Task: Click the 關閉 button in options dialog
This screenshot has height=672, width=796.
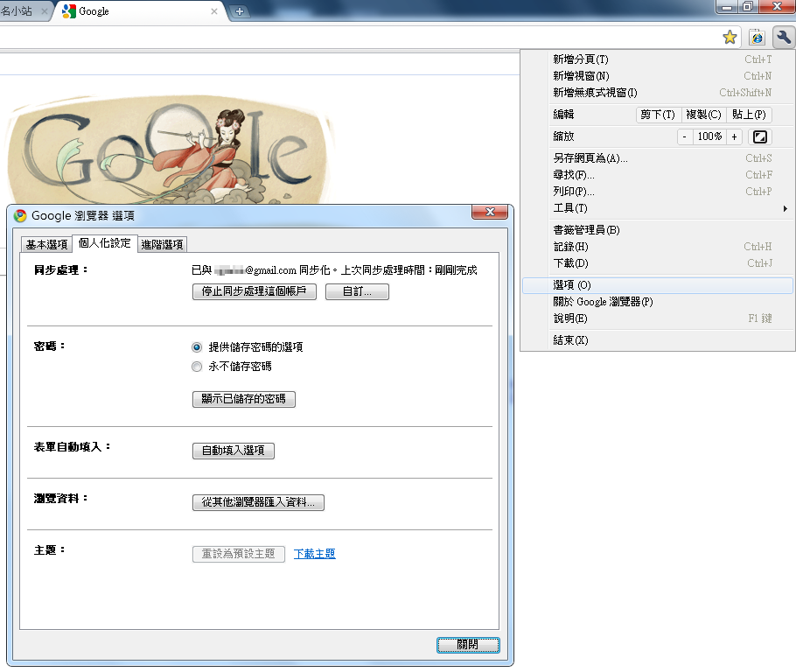Action: 468,645
